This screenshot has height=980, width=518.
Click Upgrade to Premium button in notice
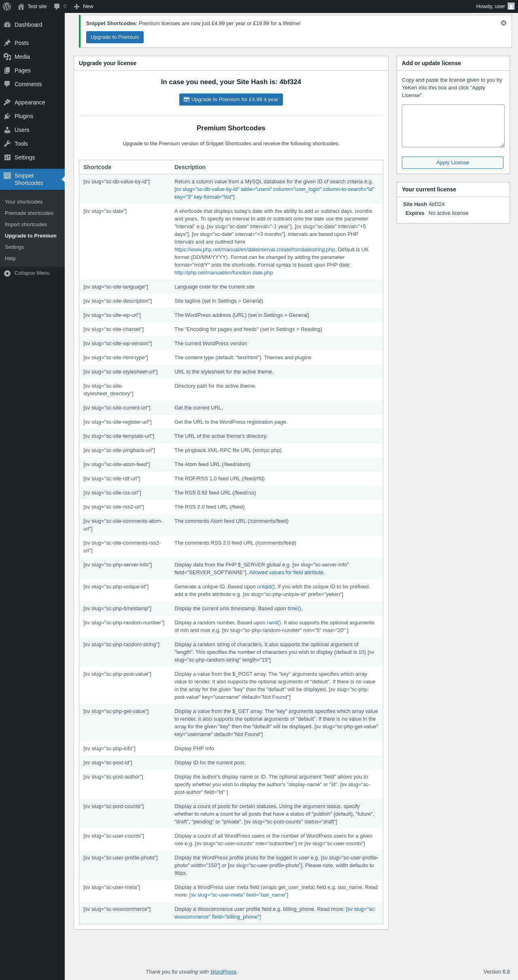[115, 37]
